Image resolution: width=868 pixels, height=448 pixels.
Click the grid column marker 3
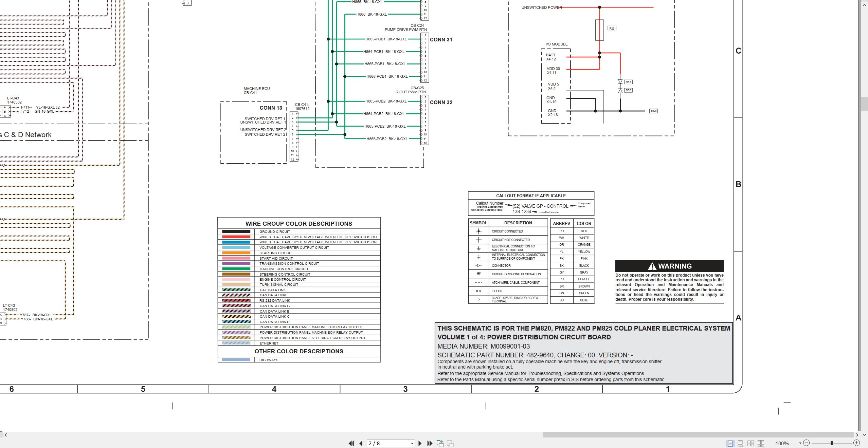click(405, 389)
